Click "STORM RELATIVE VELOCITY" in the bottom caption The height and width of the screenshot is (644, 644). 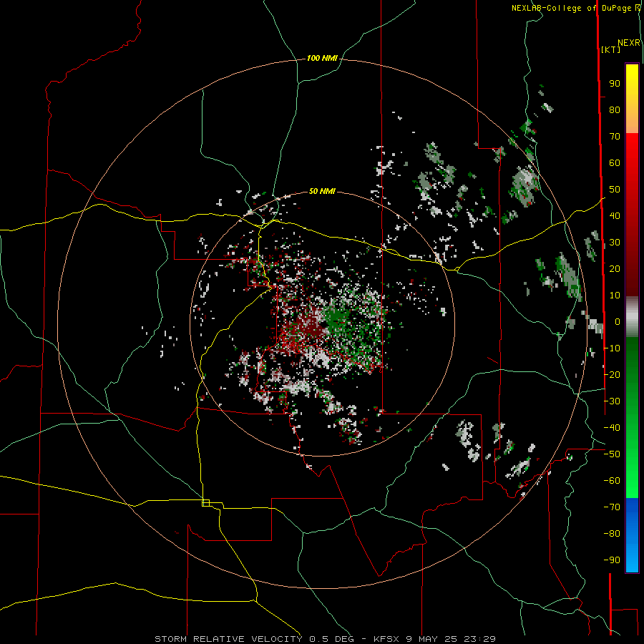click(x=228, y=639)
